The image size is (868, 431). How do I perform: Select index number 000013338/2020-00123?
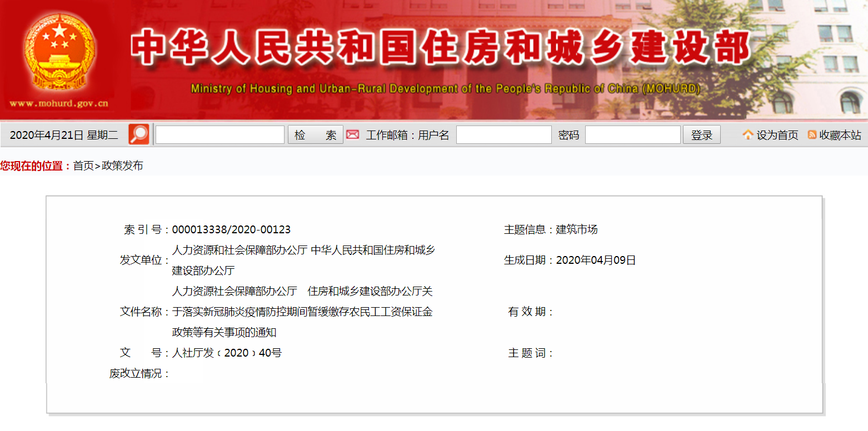coord(231,229)
